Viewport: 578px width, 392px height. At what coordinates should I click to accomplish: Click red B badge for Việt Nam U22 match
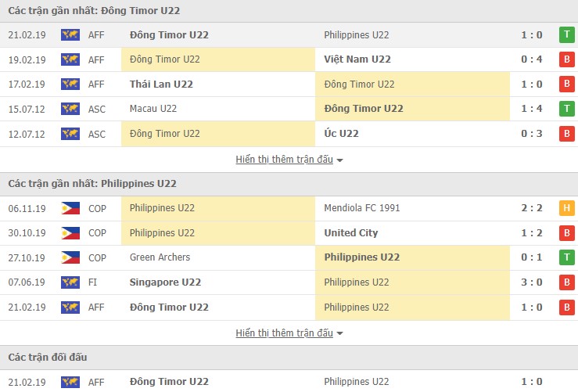[x=565, y=59]
